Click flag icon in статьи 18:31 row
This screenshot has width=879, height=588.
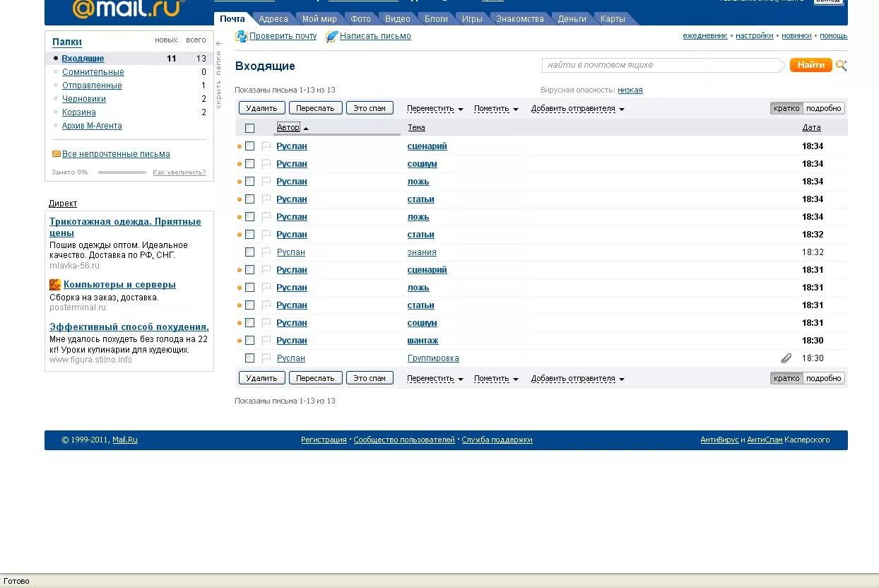click(266, 305)
